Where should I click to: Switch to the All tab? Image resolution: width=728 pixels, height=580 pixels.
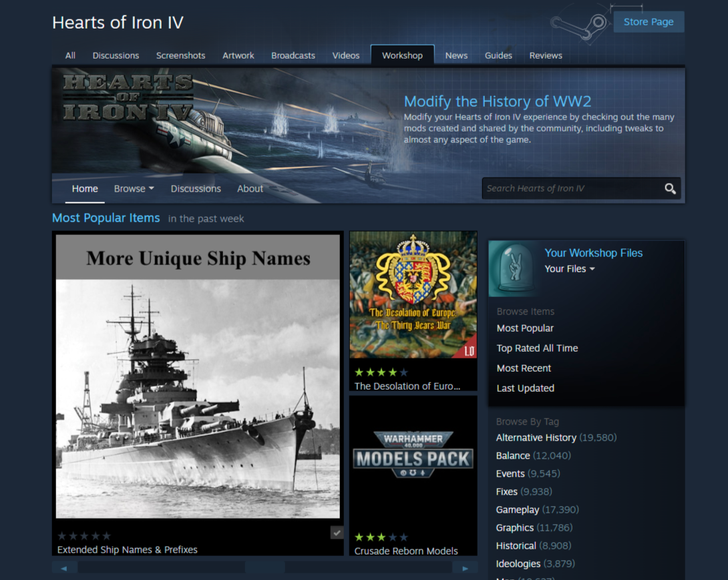[70, 55]
